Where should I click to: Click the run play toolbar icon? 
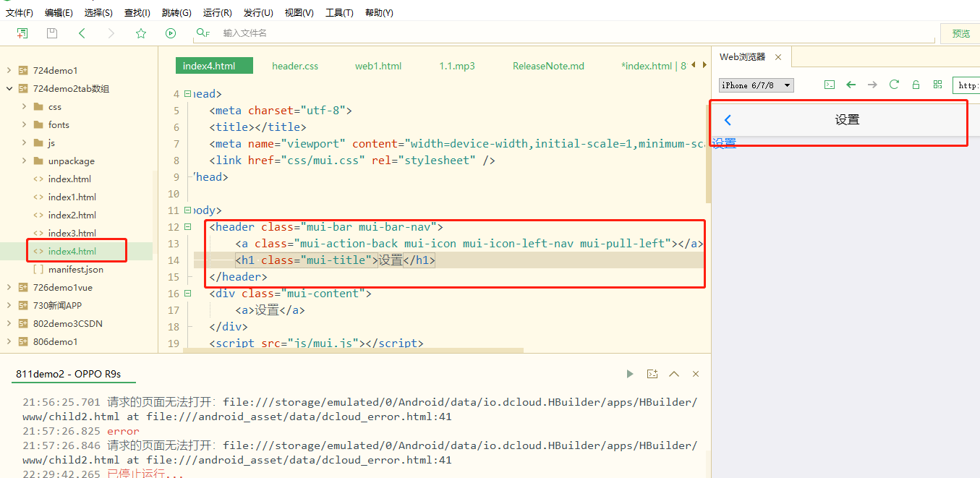171,33
